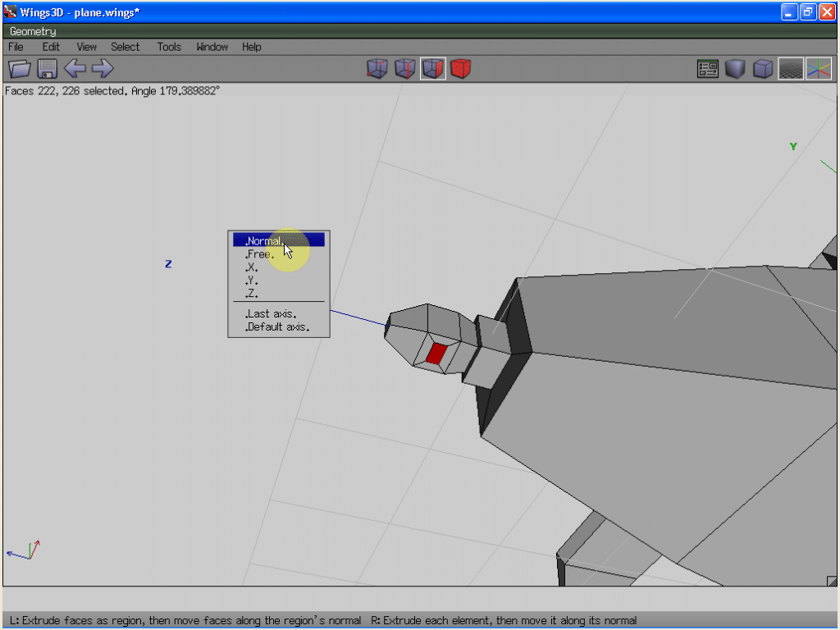Viewport: 840px width, 630px height.
Task: Switch to body selection mode red cube
Action: (x=461, y=69)
